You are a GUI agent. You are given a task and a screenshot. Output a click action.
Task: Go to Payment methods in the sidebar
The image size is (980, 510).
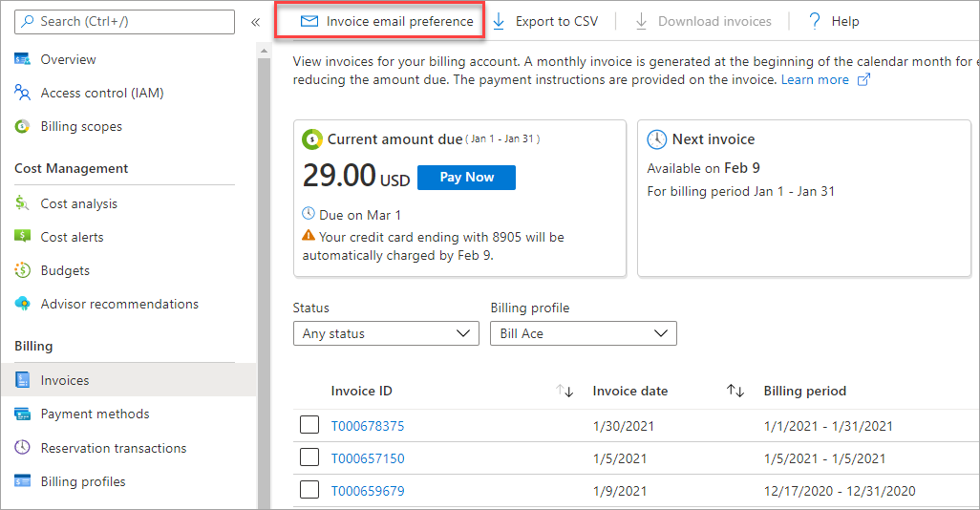point(95,414)
